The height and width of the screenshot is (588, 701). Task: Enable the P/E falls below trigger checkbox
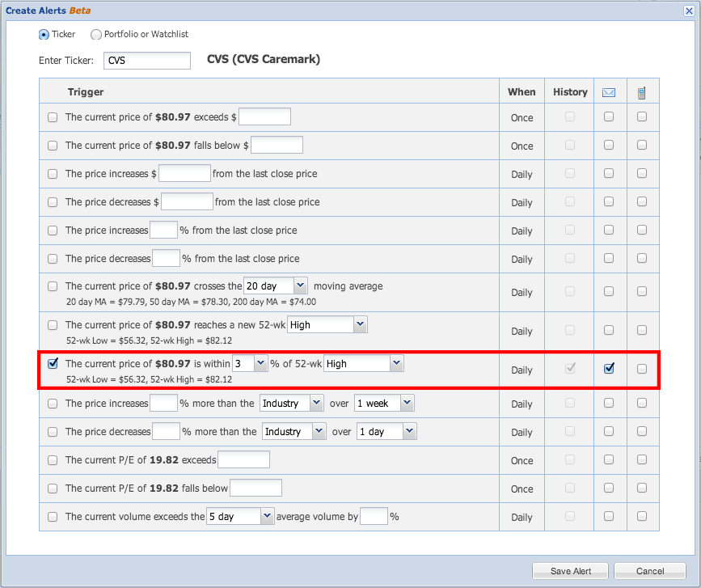tap(53, 489)
